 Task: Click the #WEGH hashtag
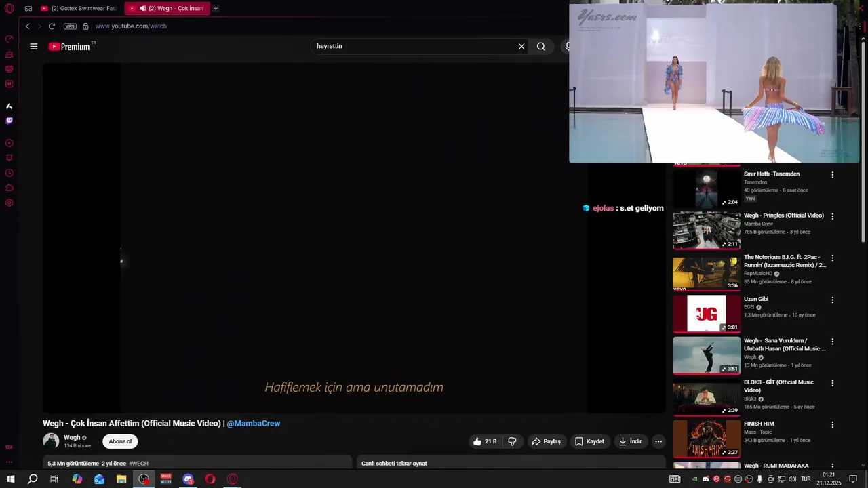coord(138,464)
